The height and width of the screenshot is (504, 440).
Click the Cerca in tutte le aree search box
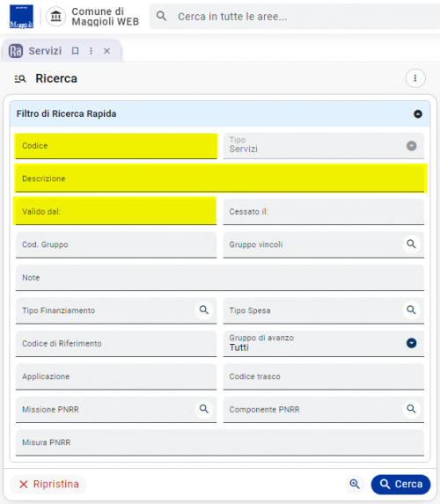coord(295,17)
